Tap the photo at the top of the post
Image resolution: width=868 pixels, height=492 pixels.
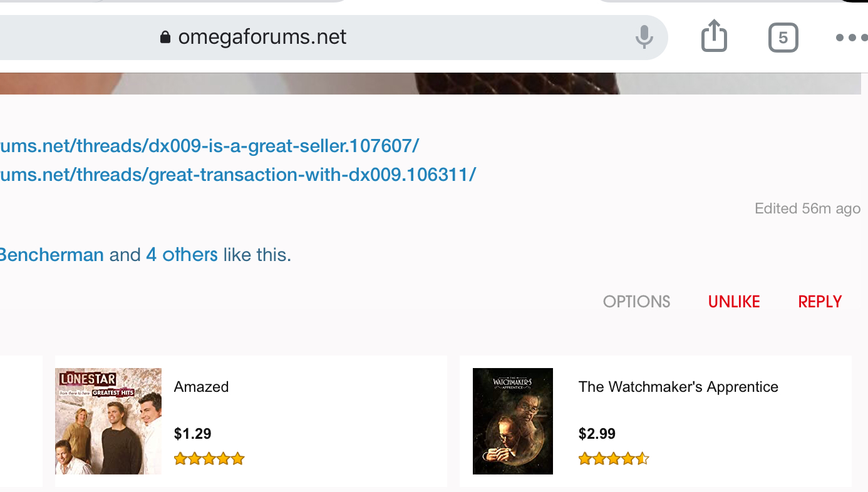point(431,83)
